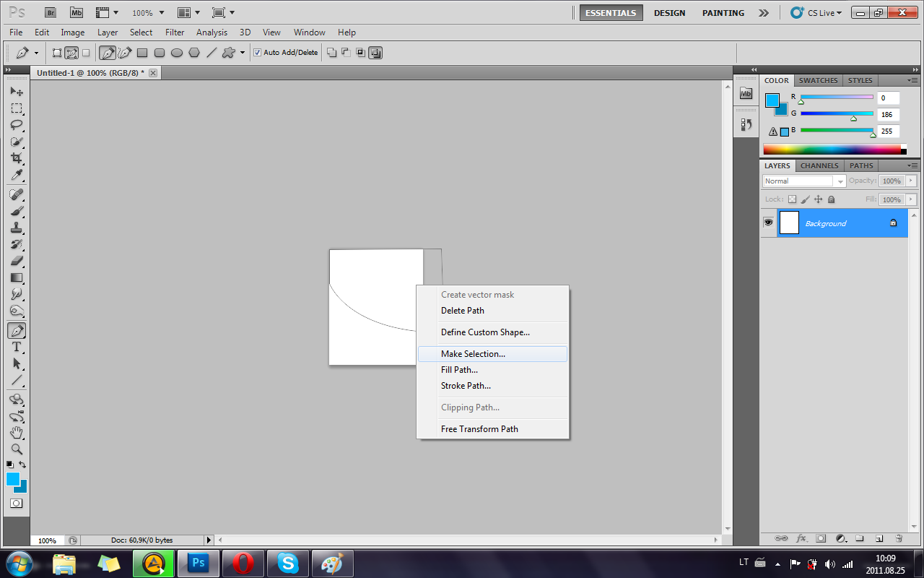Toggle lock transparent pixels

(792, 199)
